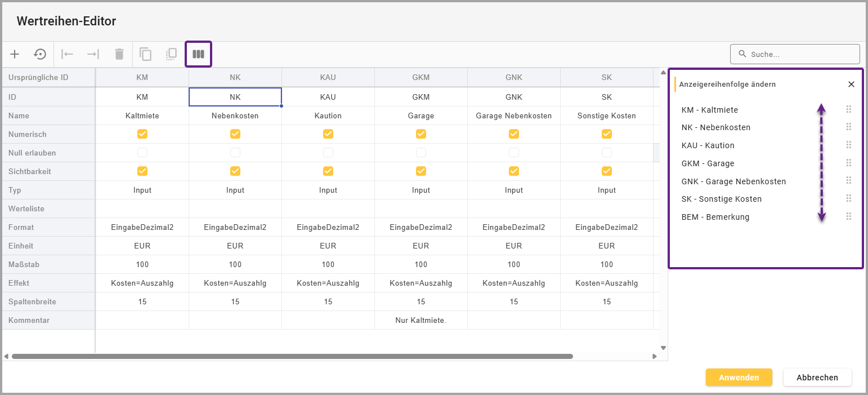Click the drag handle for GKM - Garage
The height and width of the screenshot is (395, 868).
[849, 163]
